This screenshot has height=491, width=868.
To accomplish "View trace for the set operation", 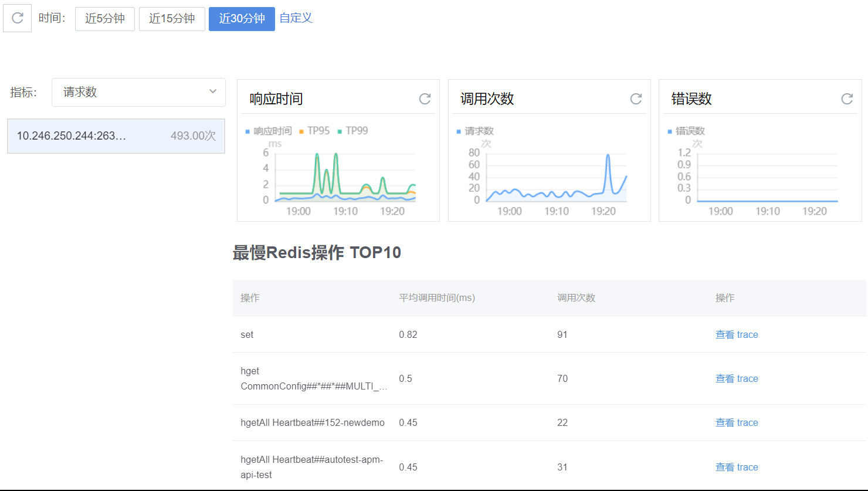I will [x=737, y=334].
